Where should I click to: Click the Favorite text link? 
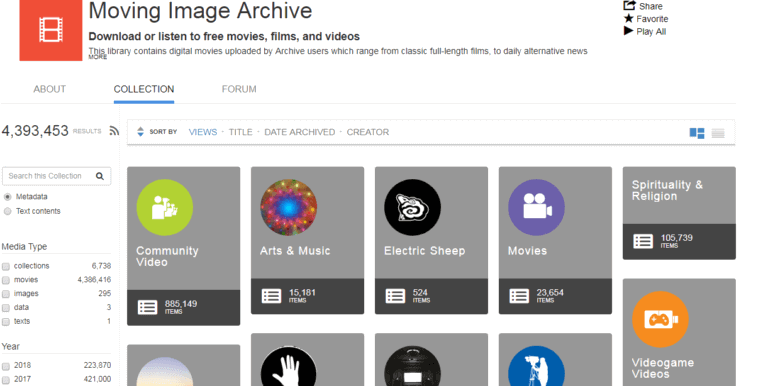652,19
